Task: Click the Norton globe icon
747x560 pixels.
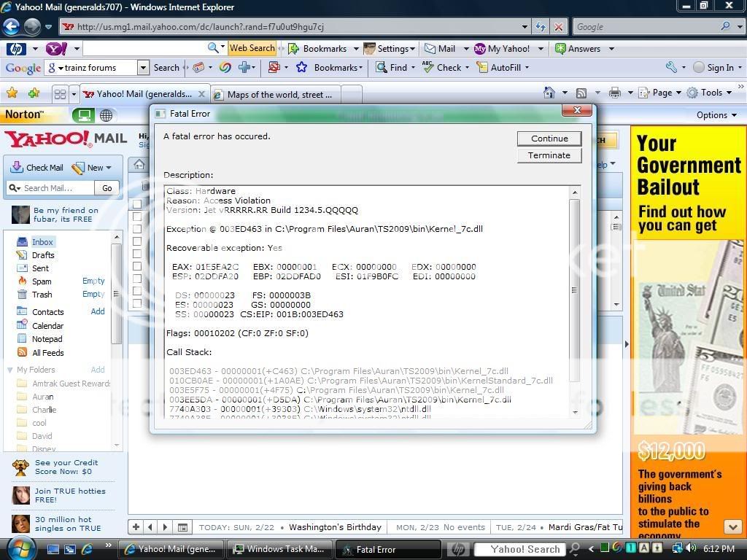Action: (x=106, y=114)
